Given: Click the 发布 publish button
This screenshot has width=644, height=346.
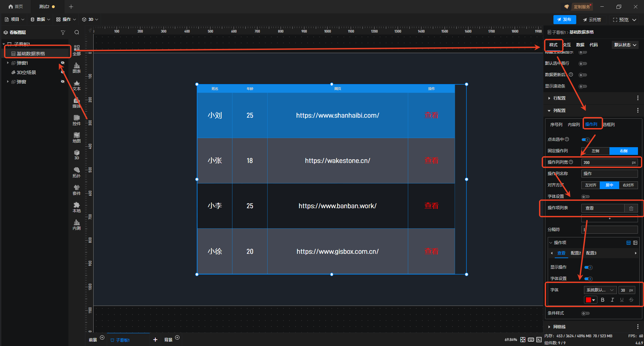Looking at the screenshot, I should [565, 19].
